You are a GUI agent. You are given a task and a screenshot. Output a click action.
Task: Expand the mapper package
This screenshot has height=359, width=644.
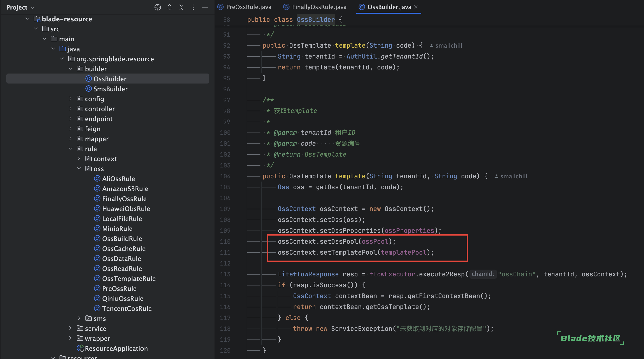pyautogui.click(x=70, y=139)
